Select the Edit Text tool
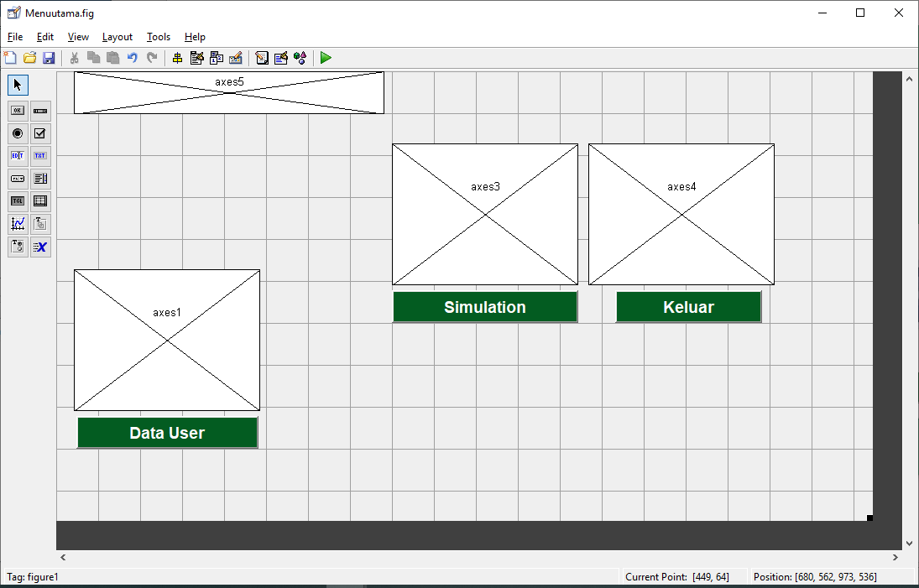The height and width of the screenshot is (588, 919). 17,155
